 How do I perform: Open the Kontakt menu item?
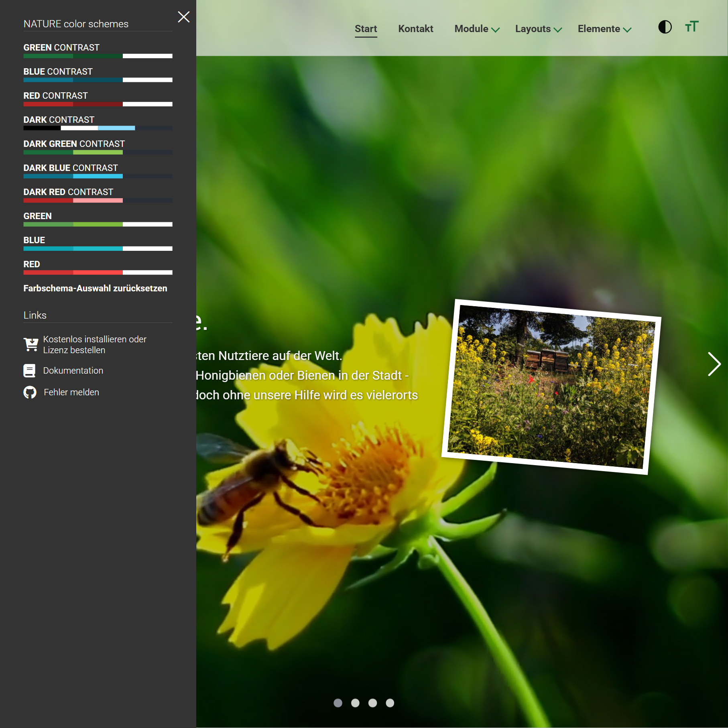click(x=415, y=29)
